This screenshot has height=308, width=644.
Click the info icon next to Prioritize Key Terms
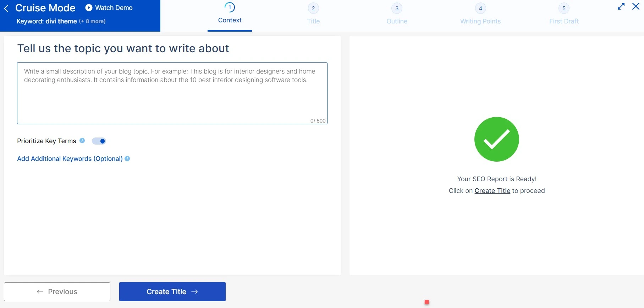point(82,141)
